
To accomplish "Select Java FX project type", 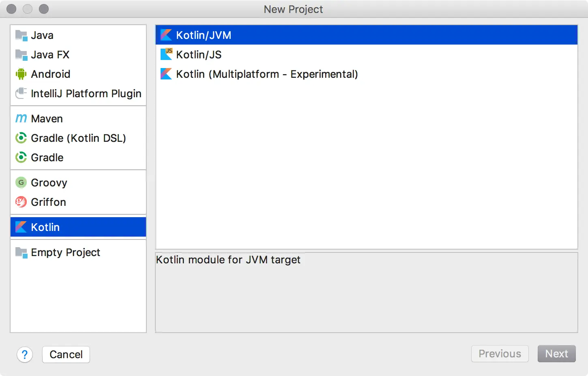I will 50,55.
